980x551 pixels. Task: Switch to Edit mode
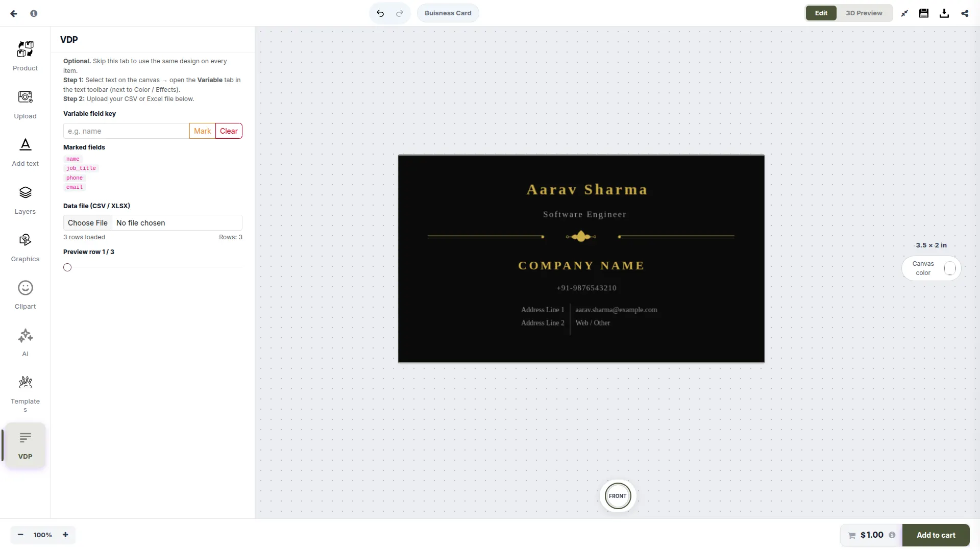point(821,13)
